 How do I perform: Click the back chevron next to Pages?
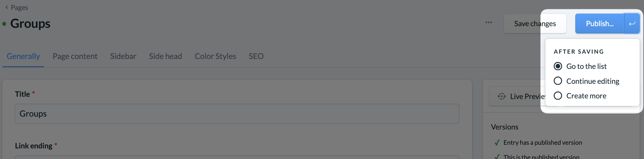(x=6, y=7)
